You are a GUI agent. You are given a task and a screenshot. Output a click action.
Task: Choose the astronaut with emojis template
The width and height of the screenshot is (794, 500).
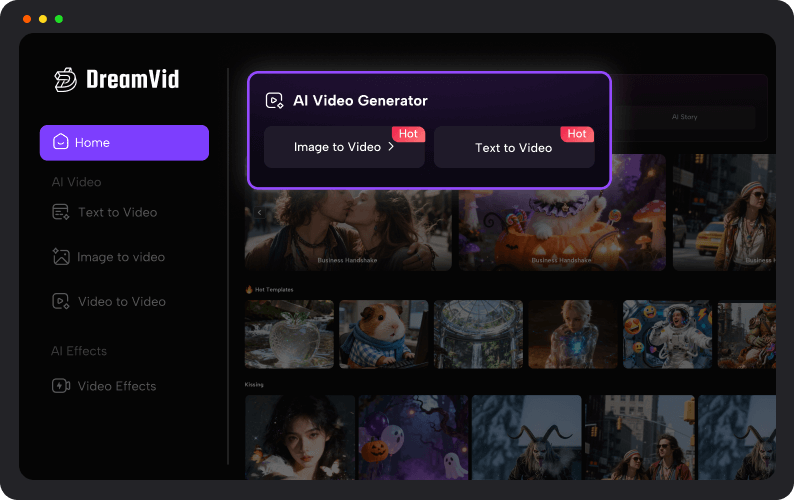pyautogui.click(x=666, y=334)
